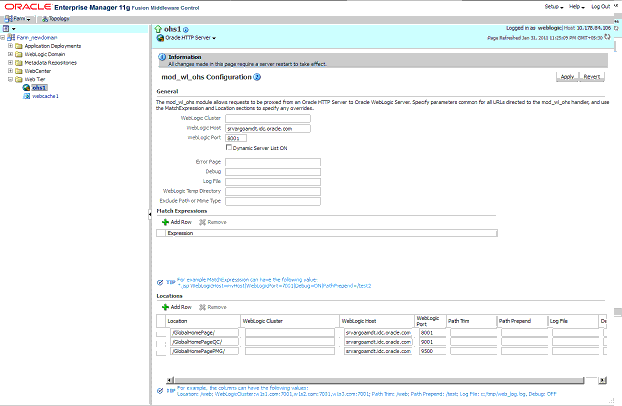
Task: Click the Farm_newdomain farm icon
Action: pos(11,38)
